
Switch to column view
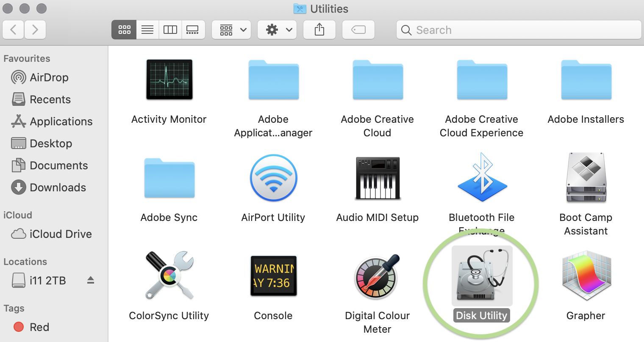point(170,30)
